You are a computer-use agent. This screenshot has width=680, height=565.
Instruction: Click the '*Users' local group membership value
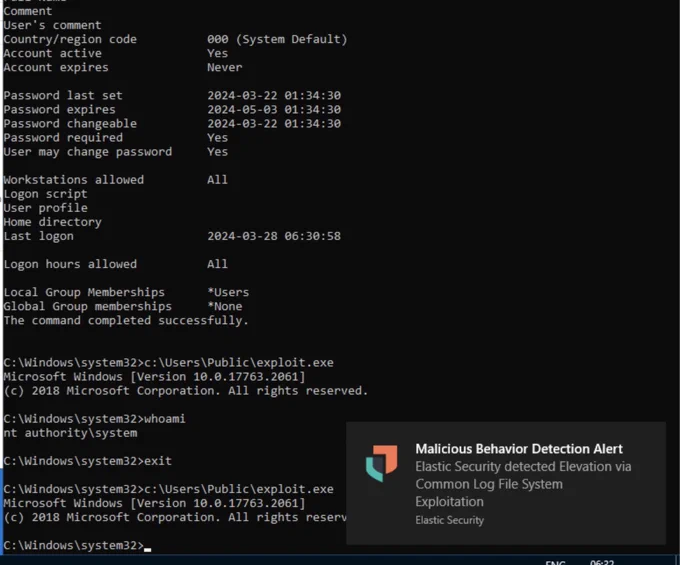(228, 292)
